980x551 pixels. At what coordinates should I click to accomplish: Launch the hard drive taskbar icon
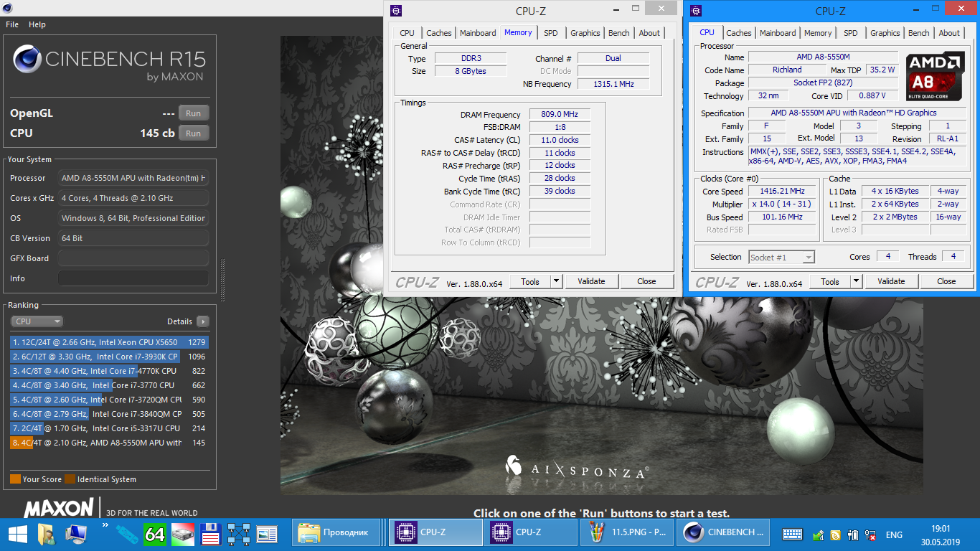(182, 534)
